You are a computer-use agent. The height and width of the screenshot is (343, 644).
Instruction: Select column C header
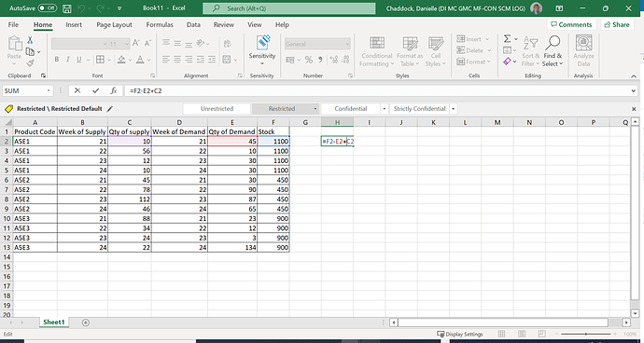tap(130, 122)
